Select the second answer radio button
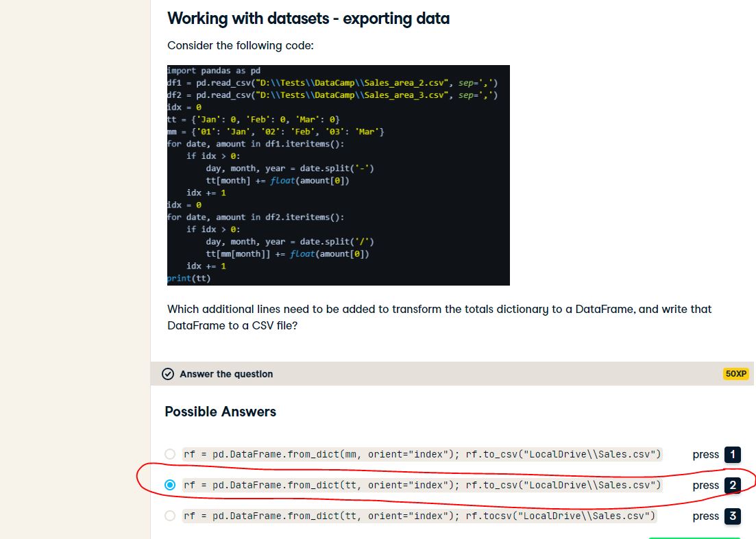756x539 pixels. click(170, 485)
